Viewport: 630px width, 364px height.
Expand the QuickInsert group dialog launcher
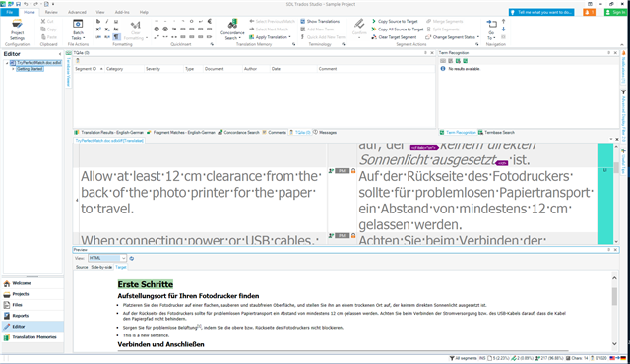(212, 44)
